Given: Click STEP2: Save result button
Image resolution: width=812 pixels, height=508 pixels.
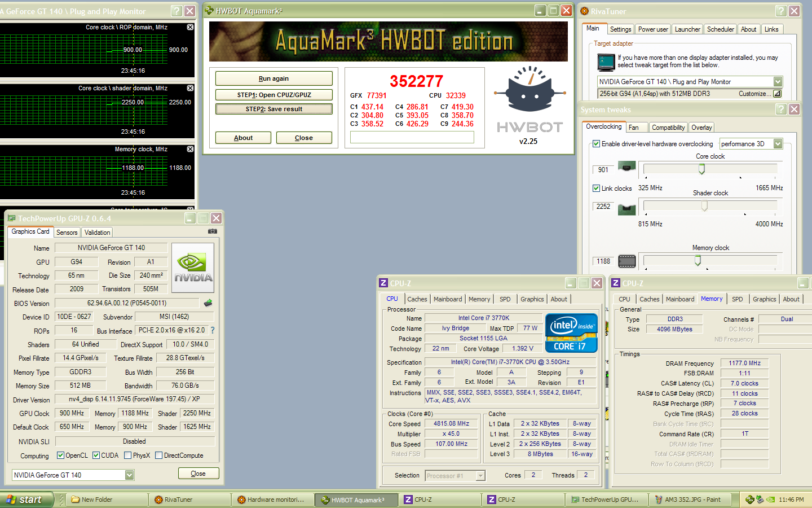Looking at the screenshot, I should 273,109.
